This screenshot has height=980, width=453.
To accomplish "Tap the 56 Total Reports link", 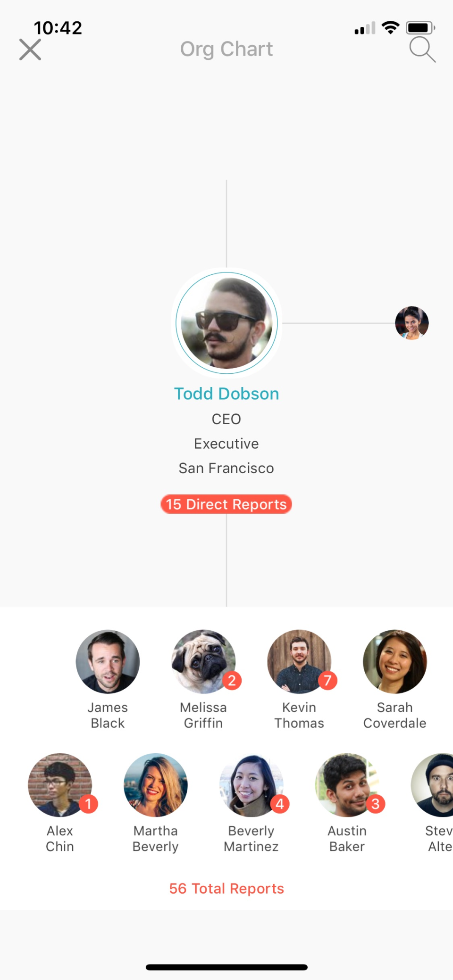I will [x=226, y=888].
